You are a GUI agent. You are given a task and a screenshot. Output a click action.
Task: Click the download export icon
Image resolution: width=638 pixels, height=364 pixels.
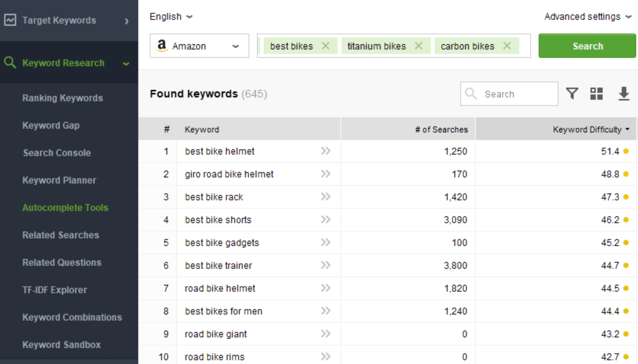pos(623,94)
